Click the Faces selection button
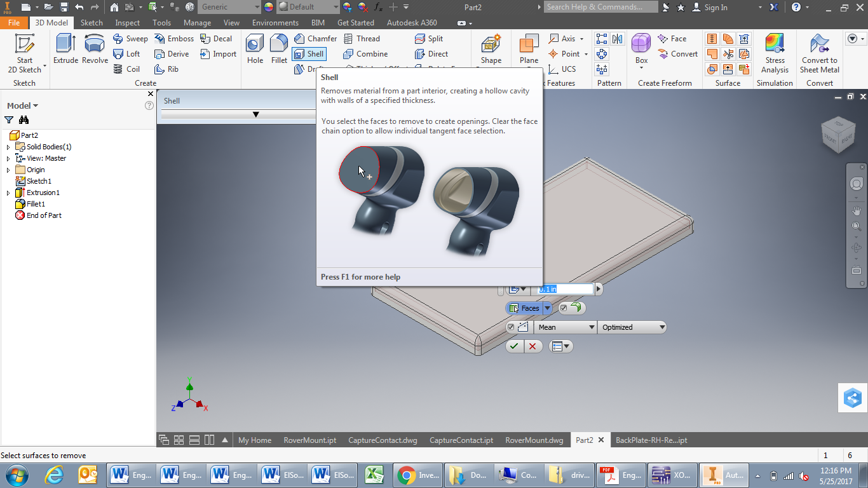This screenshot has width=868, height=488. 524,308
